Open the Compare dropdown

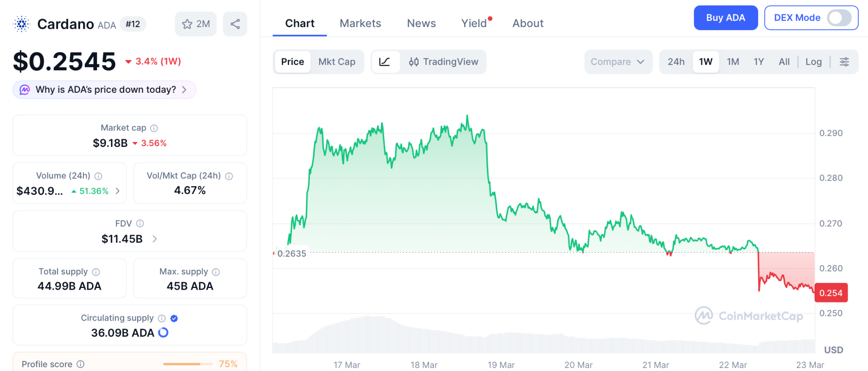pyautogui.click(x=618, y=62)
